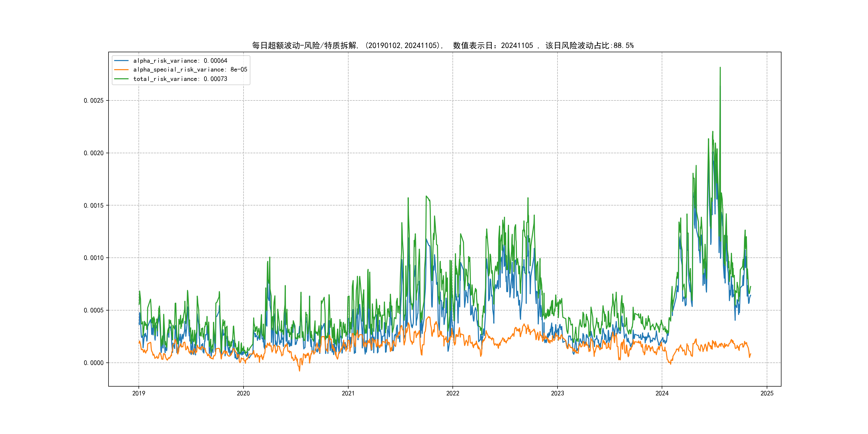Click the 2019 x-axis tick label
Screen dimensions: 868x434
pyautogui.click(x=139, y=393)
